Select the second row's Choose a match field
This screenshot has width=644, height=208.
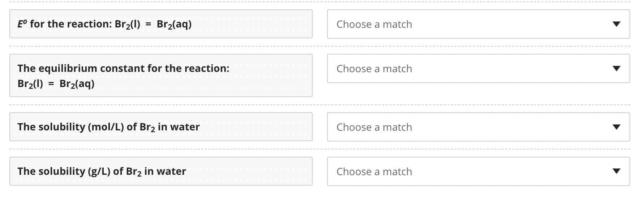[x=374, y=68]
